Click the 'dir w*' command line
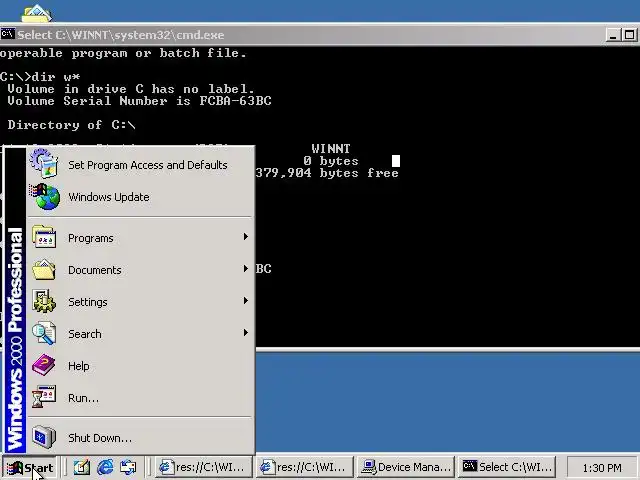640x480 pixels. coord(40,77)
